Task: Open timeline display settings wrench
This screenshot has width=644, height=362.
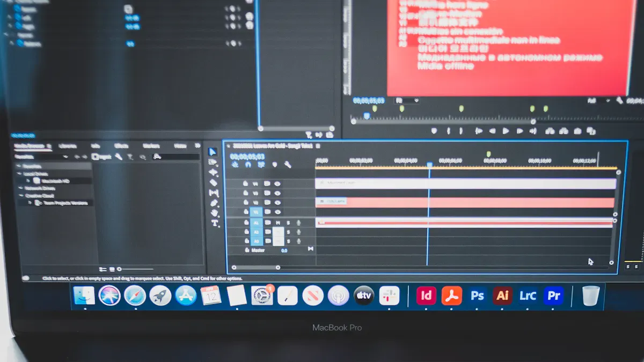Action: pyautogui.click(x=288, y=165)
